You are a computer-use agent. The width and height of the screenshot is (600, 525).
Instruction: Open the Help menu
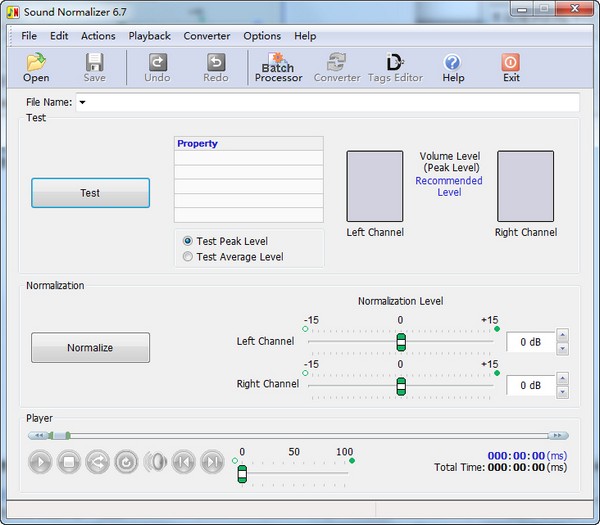click(x=305, y=36)
